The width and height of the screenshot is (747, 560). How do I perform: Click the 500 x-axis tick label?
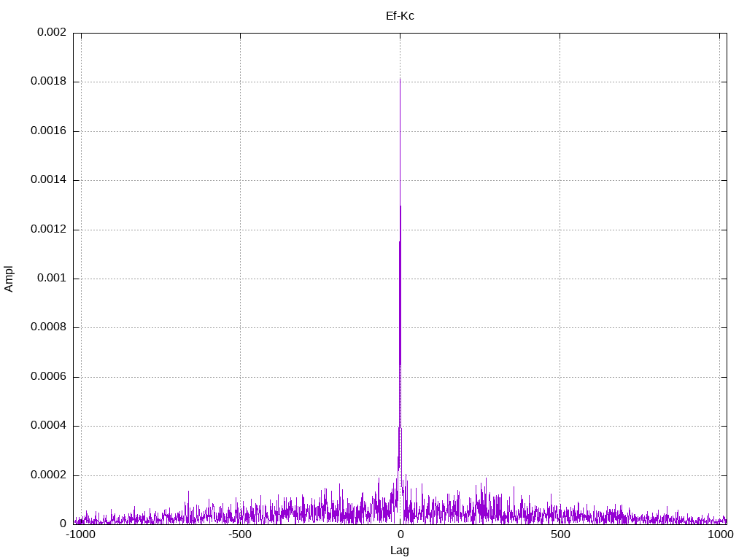point(560,535)
